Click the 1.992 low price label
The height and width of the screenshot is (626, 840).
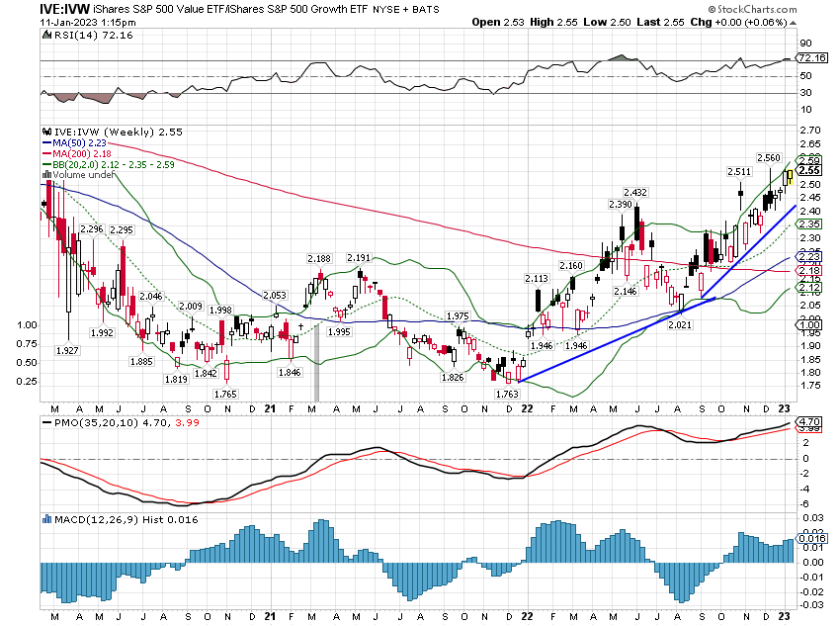click(103, 333)
